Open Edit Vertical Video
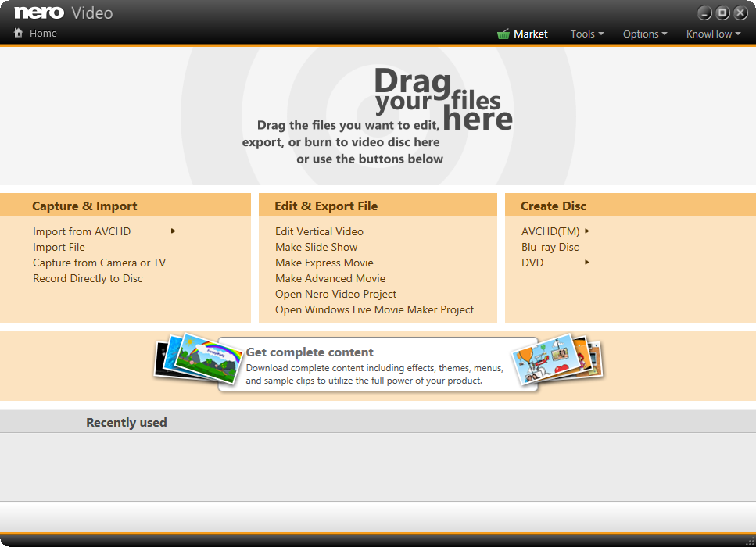Viewport: 756px width, 547px height. click(x=319, y=231)
